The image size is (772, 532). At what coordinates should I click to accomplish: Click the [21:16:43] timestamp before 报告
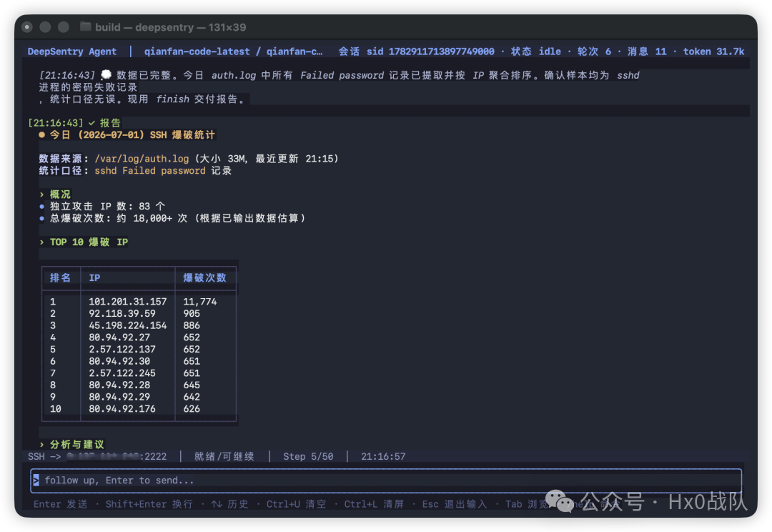pyautogui.click(x=56, y=123)
